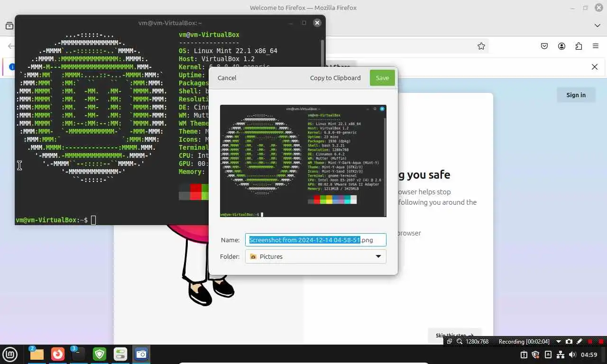
Task: Click the screenshot Name text field
Action: click(x=315, y=240)
